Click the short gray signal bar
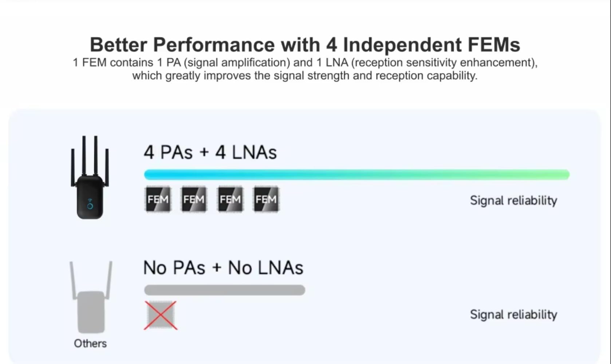Image resolution: width=611 pixels, height=364 pixels. pos(224,290)
